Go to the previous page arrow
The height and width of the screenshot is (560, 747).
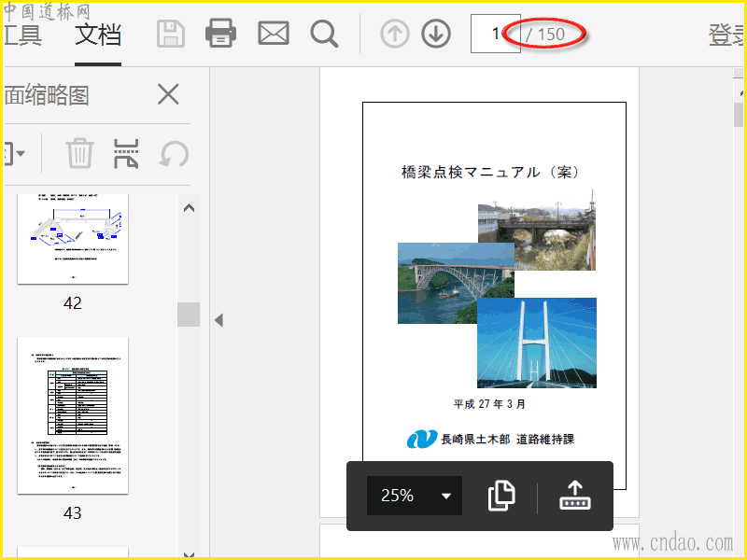(394, 34)
